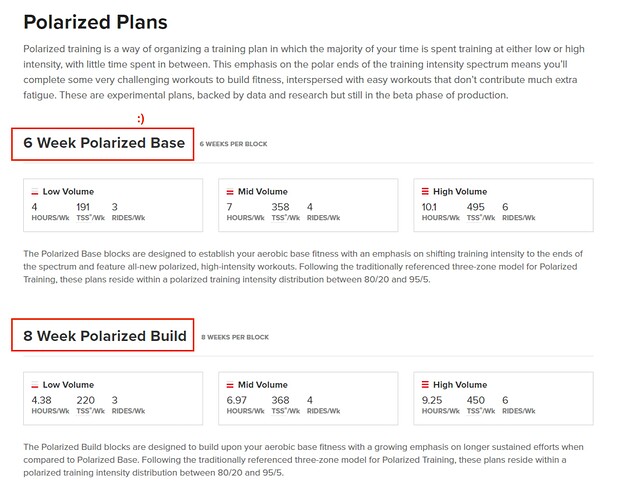The image size is (624, 499).
Task: Click the Low Volume icon in Polarized Base
Action: pos(35,192)
